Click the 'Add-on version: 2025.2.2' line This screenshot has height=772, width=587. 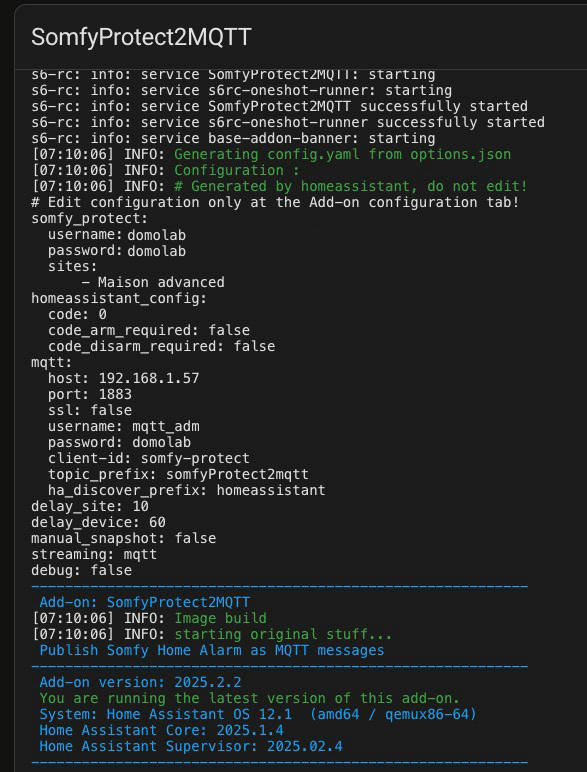point(140,682)
